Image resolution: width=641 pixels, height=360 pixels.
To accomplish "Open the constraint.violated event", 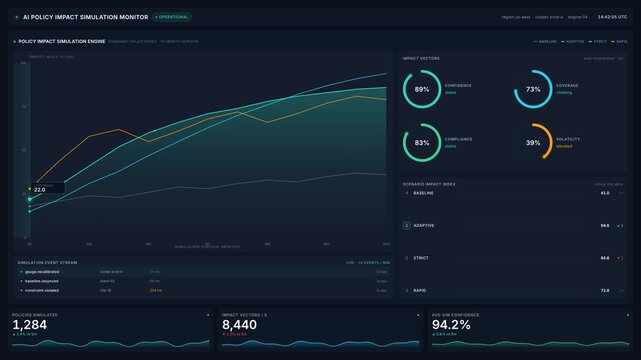I will point(204,291).
